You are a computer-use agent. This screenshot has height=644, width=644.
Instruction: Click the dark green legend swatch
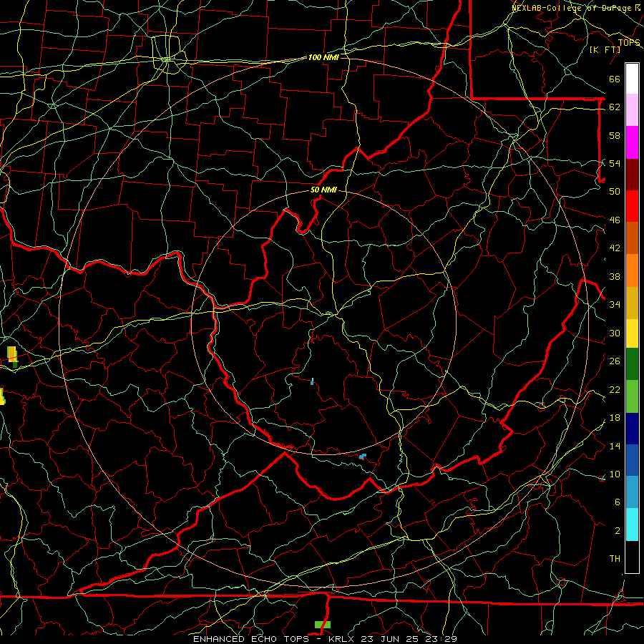(x=632, y=365)
